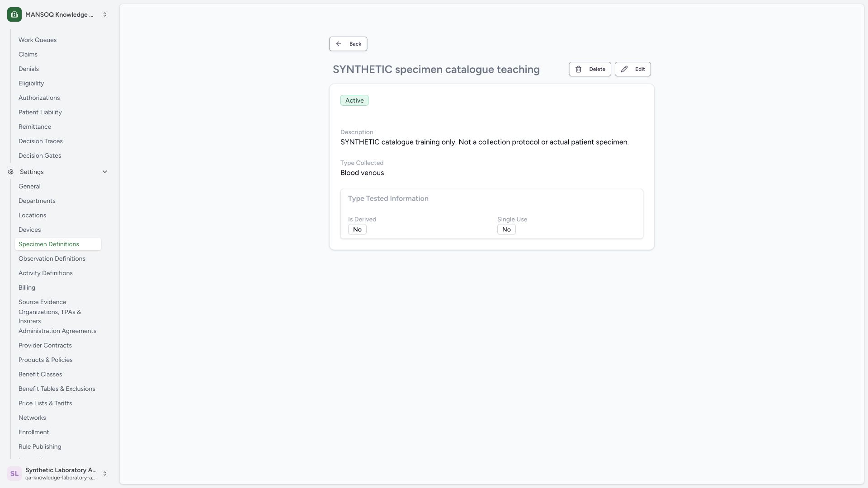Open Source Evidence
Image resolution: width=868 pixels, height=488 pixels.
[x=58, y=302]
